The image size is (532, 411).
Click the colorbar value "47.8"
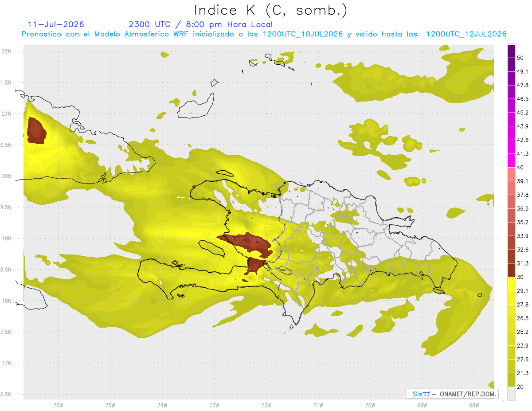[523, 85]
